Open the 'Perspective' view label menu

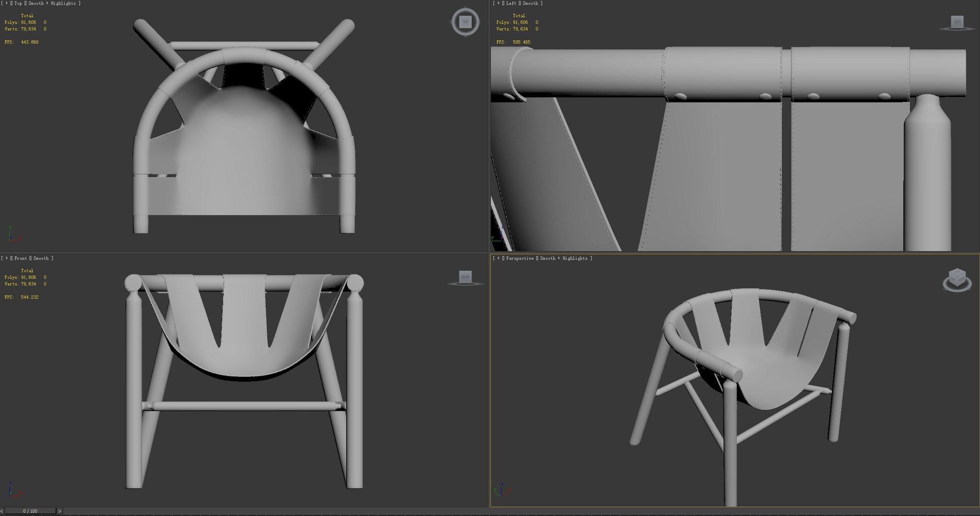521,258
